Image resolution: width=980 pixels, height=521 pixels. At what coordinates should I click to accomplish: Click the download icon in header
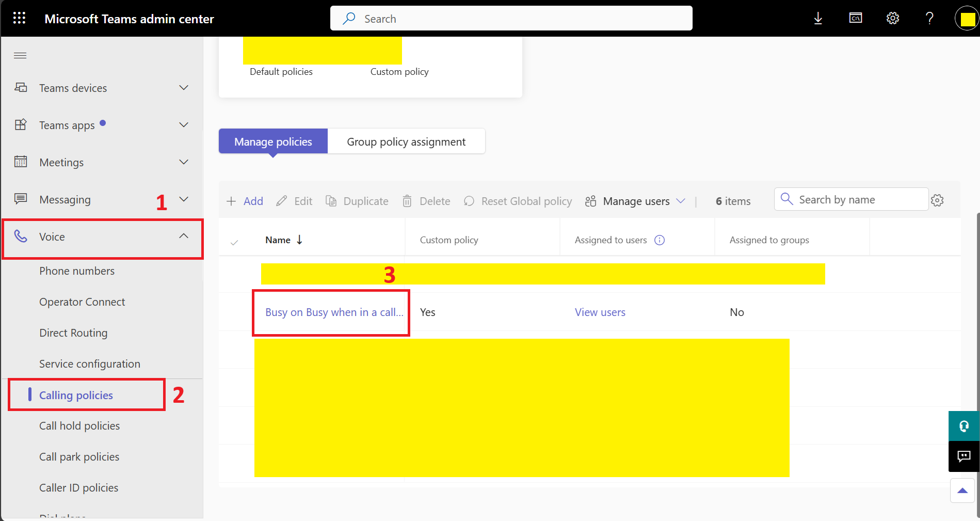pyautogui.click(x=818, y=19)
